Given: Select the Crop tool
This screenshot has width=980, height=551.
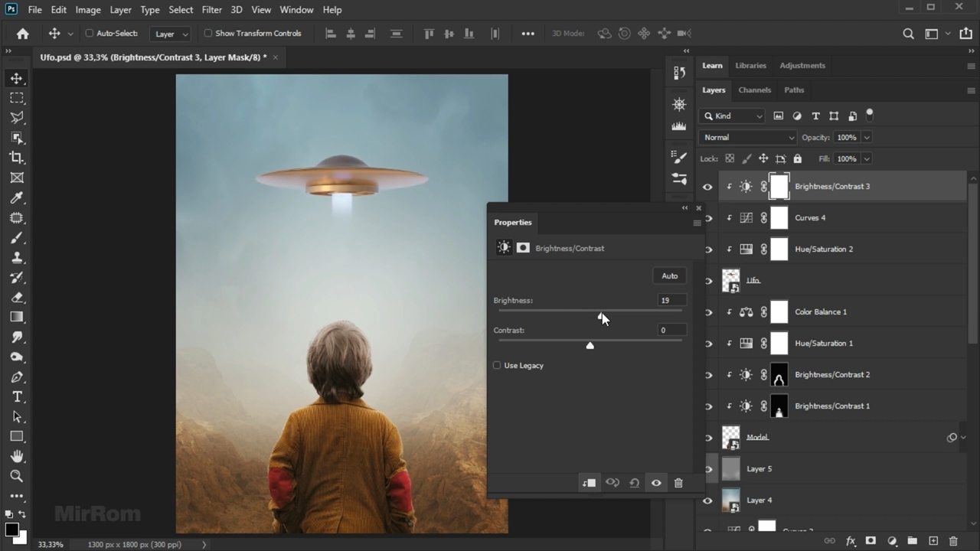Looking at the screenshot, I should click(16, 158).
